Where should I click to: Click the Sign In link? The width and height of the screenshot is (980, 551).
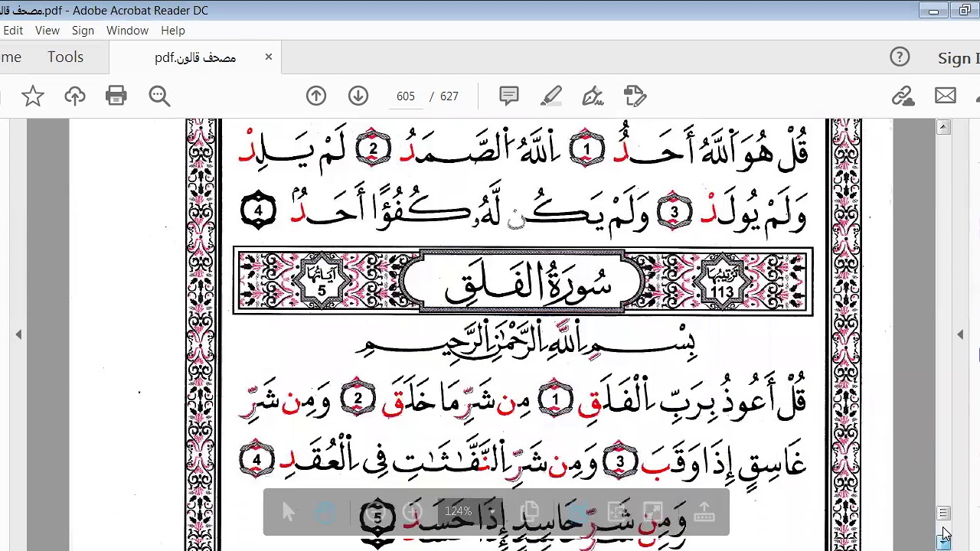pyautogui.click(x=959, y=58)
